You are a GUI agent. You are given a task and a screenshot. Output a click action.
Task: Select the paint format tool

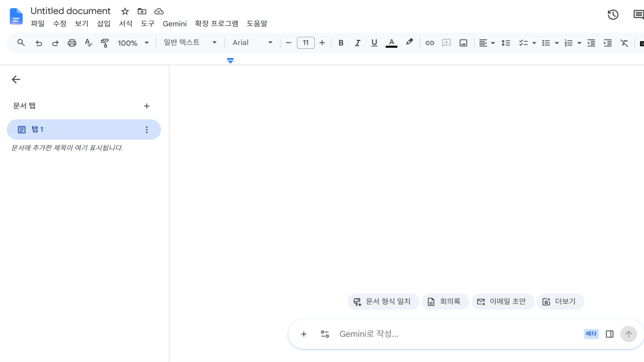pyautogui.click(x=105, y=43)
